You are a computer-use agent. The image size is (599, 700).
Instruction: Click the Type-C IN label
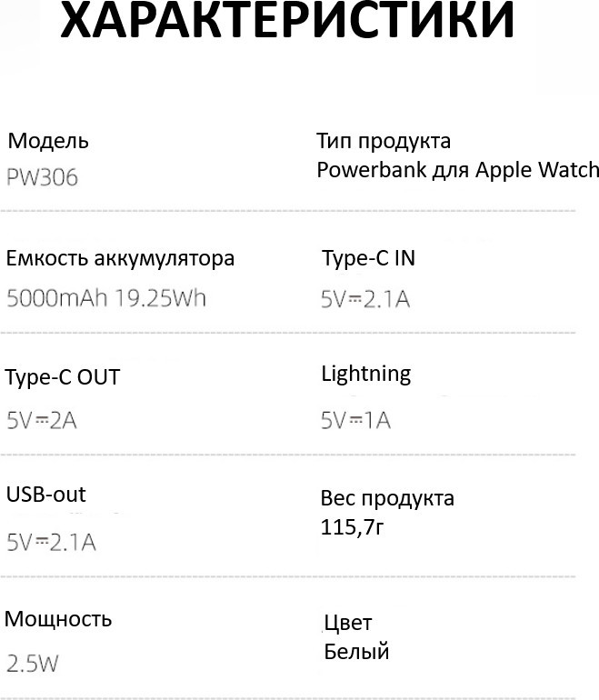pos(368,258)
